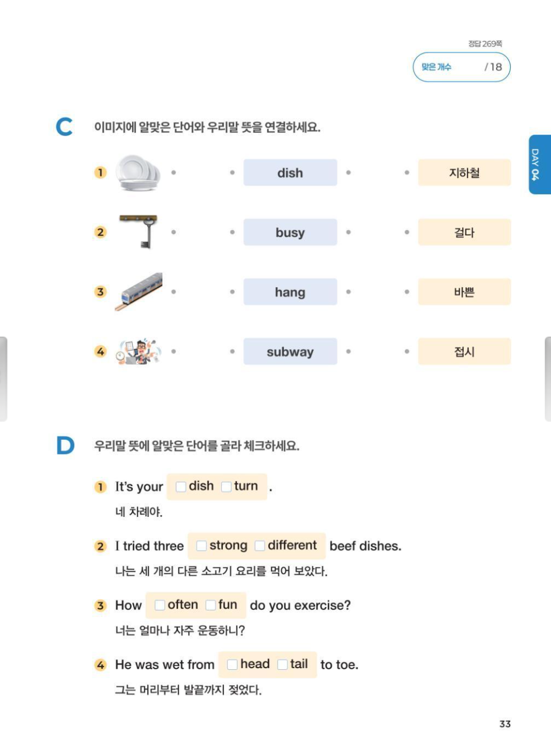Select the '지하철' meaning box
Screen dimensions: 551x756
464,173
